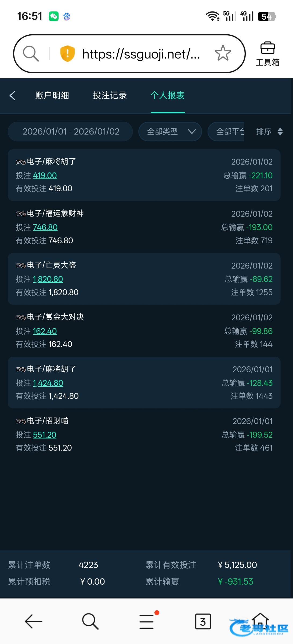Go to the browser home page

click(260, 620)
